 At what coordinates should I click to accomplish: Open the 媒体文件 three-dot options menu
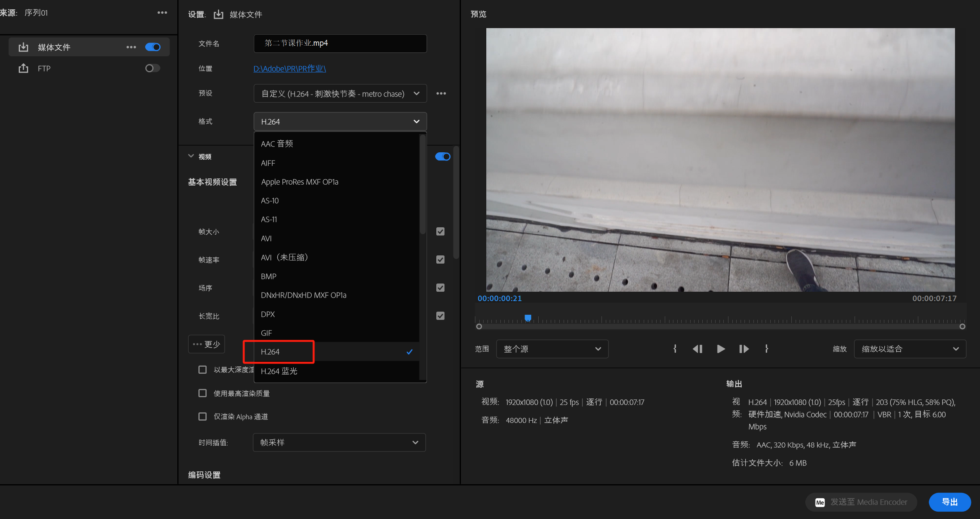(x=131, y=47)
